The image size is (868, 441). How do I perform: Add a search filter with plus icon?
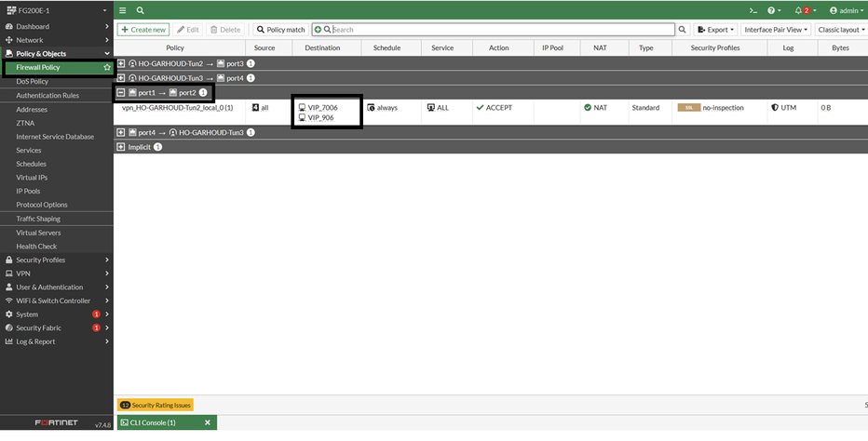coord(318,30)
